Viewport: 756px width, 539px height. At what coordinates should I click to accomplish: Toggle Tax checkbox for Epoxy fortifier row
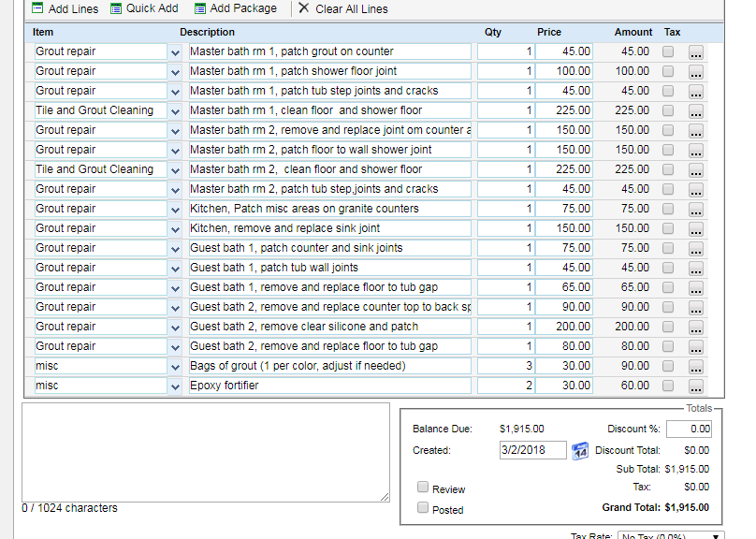(x=668, y=386)
